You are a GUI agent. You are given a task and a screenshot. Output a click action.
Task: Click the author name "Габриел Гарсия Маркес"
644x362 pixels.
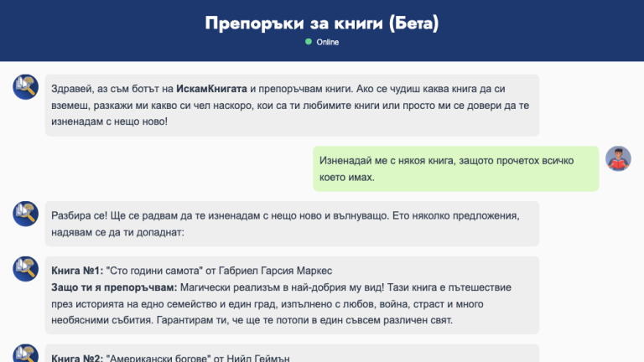275,271
